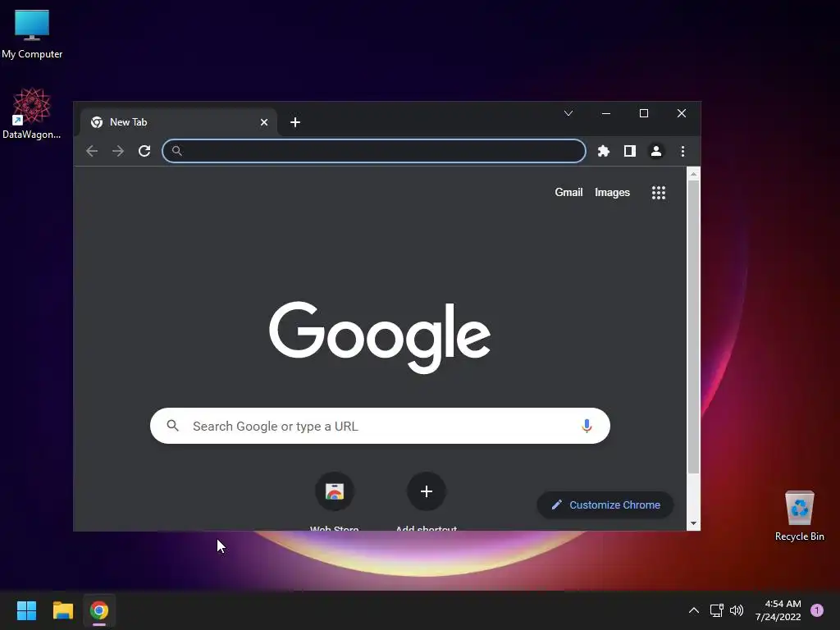The height and width of the screenshot is (630, 840).
Task: Click the Search Google or type a URL box
Action: click(x=380, y=426)
